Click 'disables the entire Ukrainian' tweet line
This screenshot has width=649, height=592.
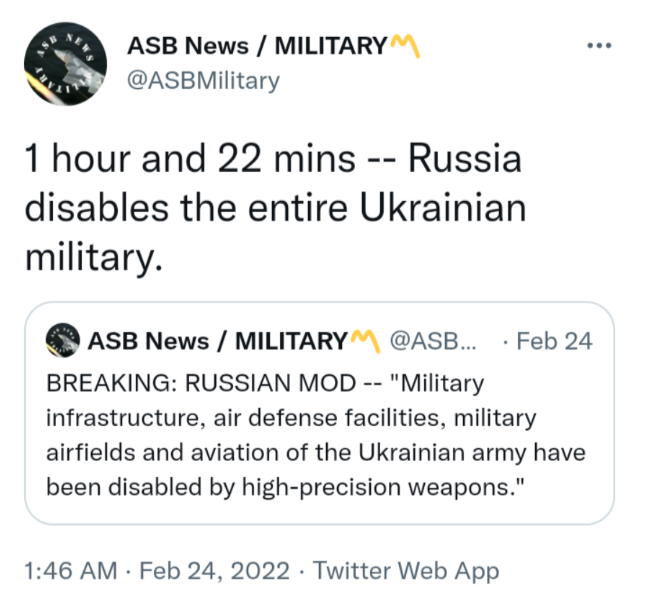tap(275, 207)
